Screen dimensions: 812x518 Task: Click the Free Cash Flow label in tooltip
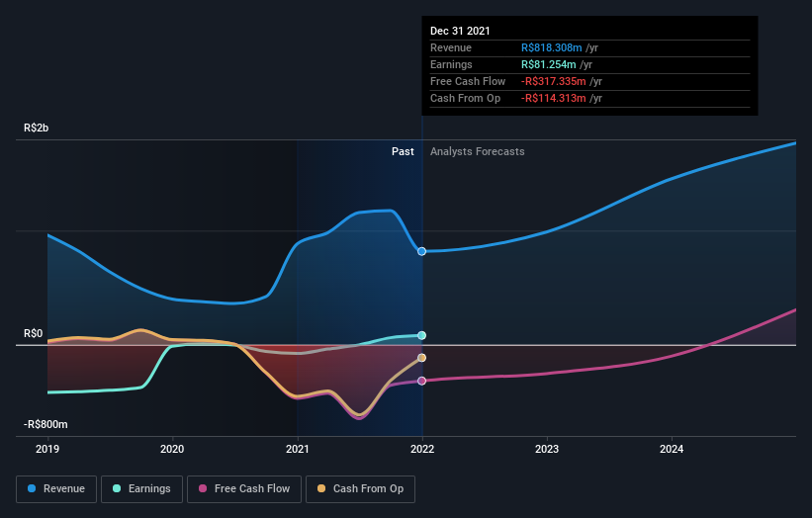click(468, 81)
